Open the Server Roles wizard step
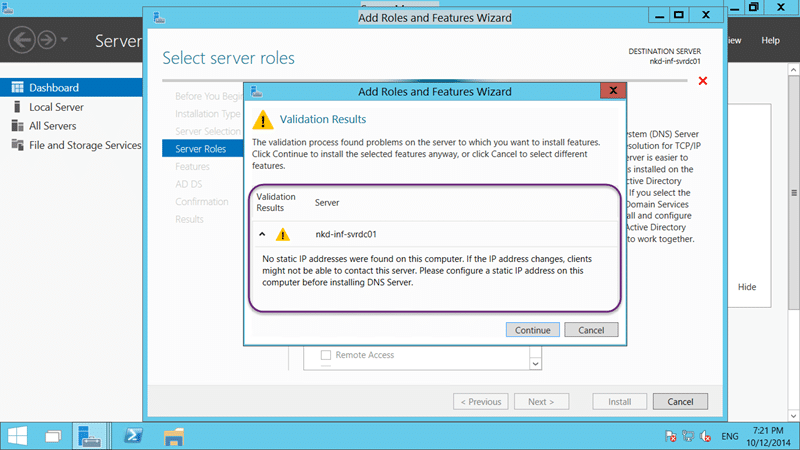Image resolution: width=800 pixels, height=450 pixels. click(x=203, y=148)
